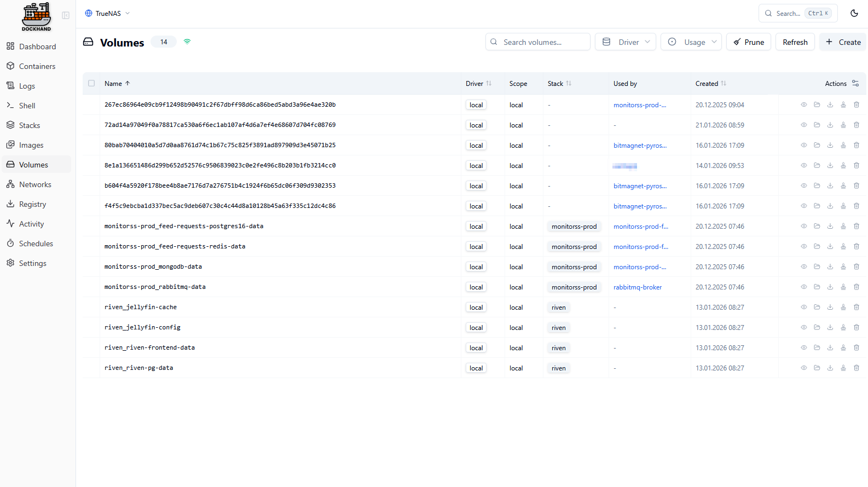Open the Driver filter dropdown
This screenshot has width=868, height=487.
[x=626, y=42]
